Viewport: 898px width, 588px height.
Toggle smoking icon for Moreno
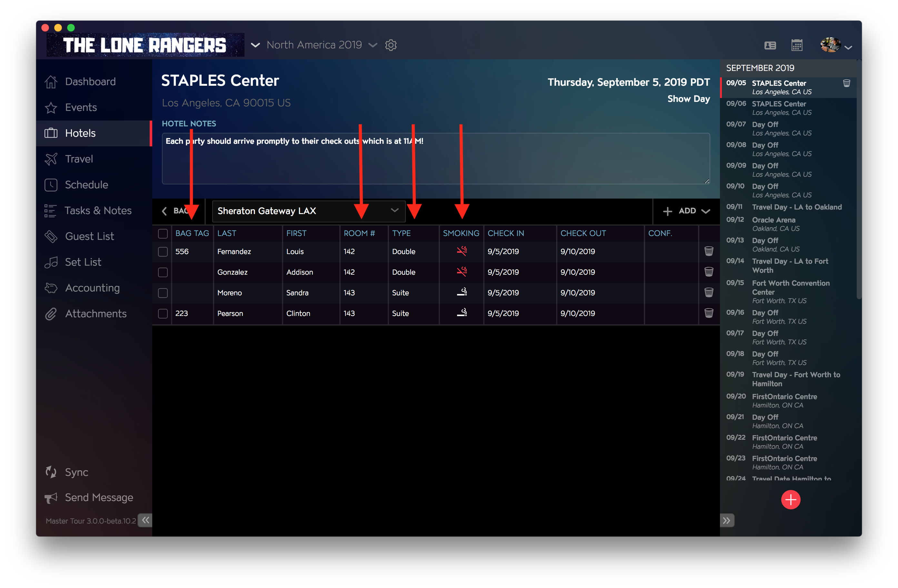(x=462, y=292)
